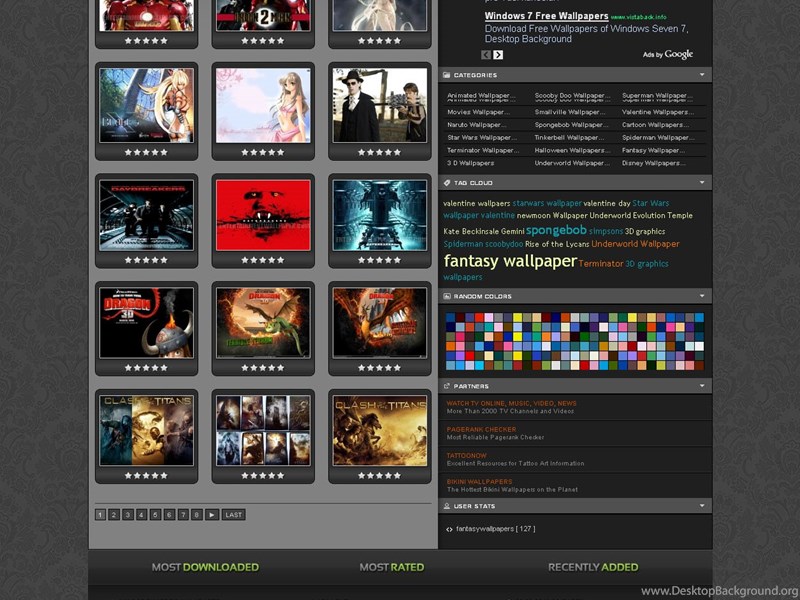Open TattooNow partner link
This screenshot has width=800, height=600.
tap(466, 456)
